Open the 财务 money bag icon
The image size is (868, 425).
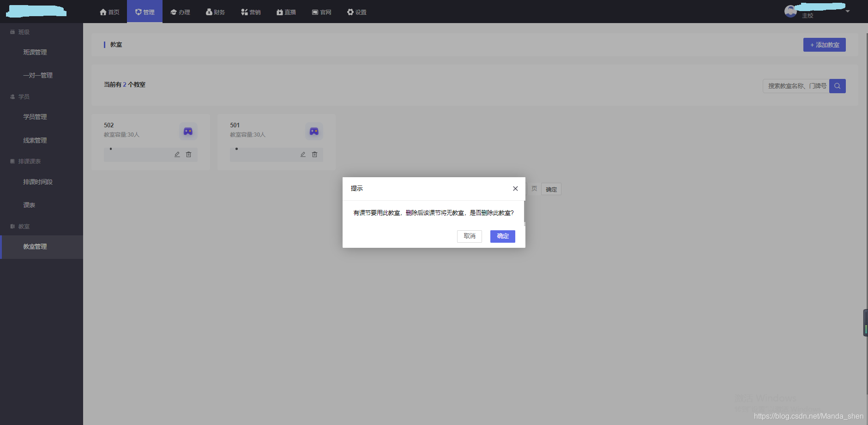tap(208, 12)
